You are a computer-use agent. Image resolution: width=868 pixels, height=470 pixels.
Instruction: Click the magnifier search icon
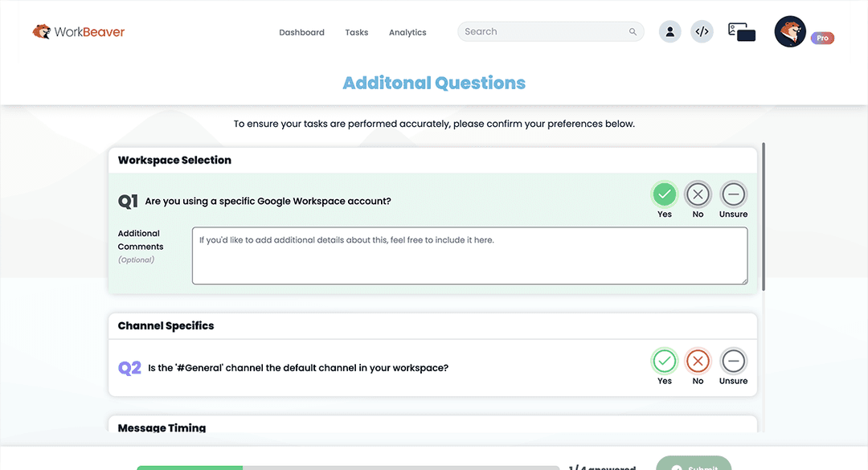(x=633, y=31)
